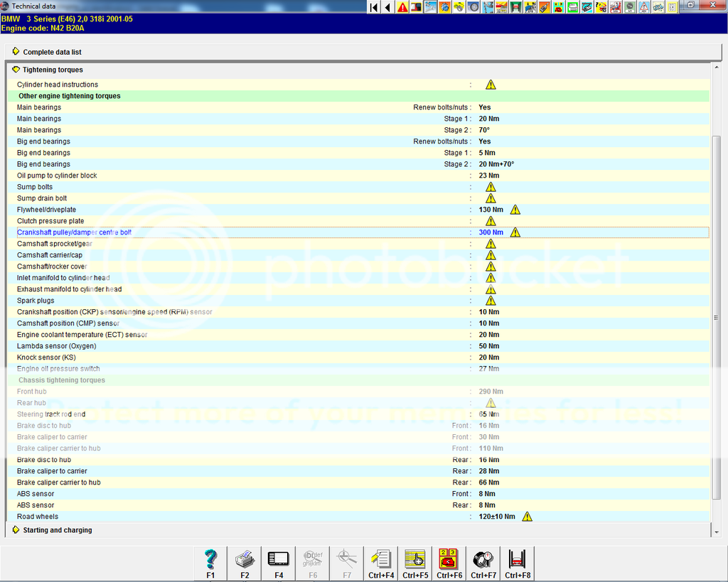
Task: Go back with the left arrow toolbar icon
Action: (x=387, y=7)
